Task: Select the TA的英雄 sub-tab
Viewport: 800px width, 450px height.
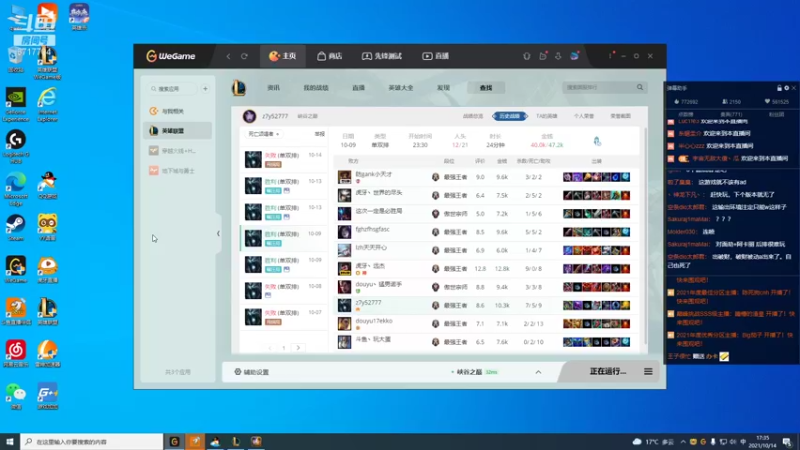Action: pyautogui.click(x=547, y=116)
